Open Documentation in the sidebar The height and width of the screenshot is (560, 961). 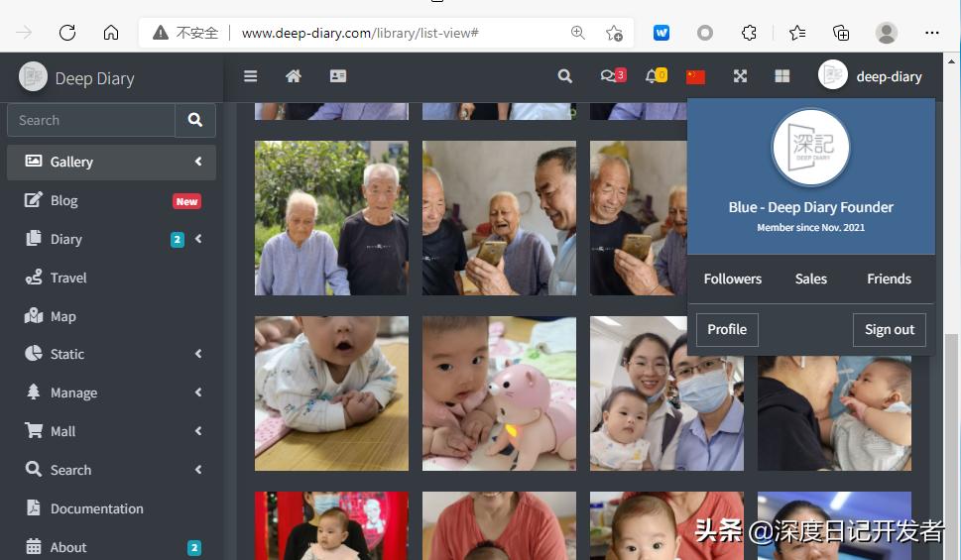[111, 508]
